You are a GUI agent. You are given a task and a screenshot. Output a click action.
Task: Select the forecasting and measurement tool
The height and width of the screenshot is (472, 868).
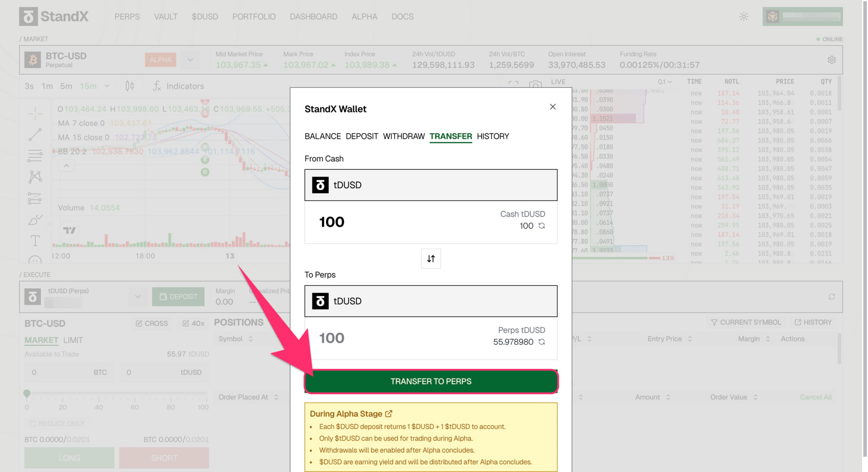tap(35, 198)
